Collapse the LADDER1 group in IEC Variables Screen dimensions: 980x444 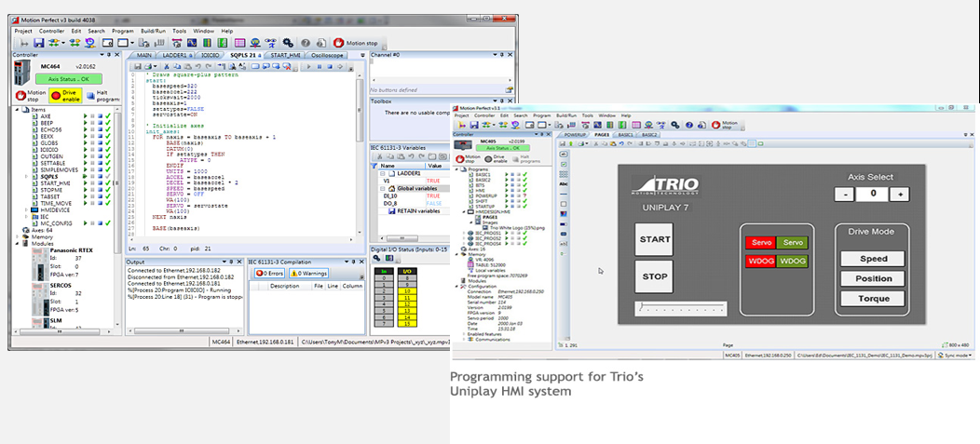383,174
